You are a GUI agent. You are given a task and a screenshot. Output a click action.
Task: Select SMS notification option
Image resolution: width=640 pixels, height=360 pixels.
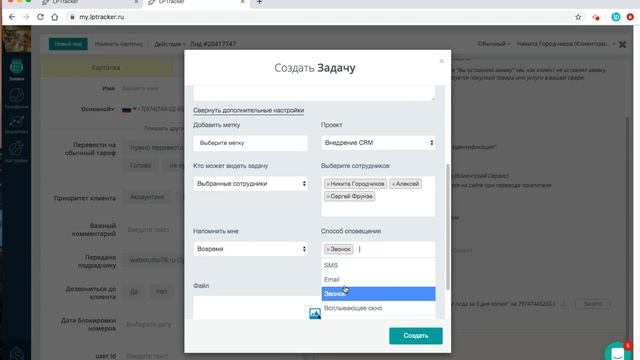378,265
